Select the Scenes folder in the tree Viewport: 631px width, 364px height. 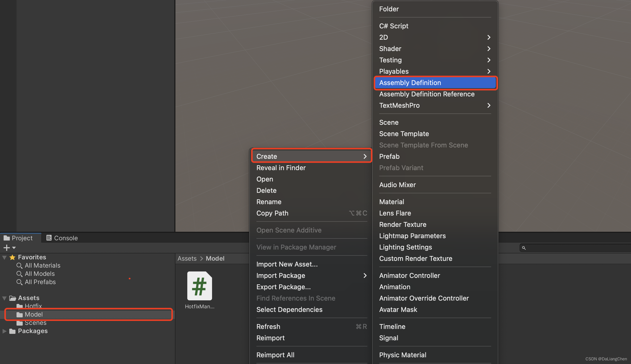point(35,323)
